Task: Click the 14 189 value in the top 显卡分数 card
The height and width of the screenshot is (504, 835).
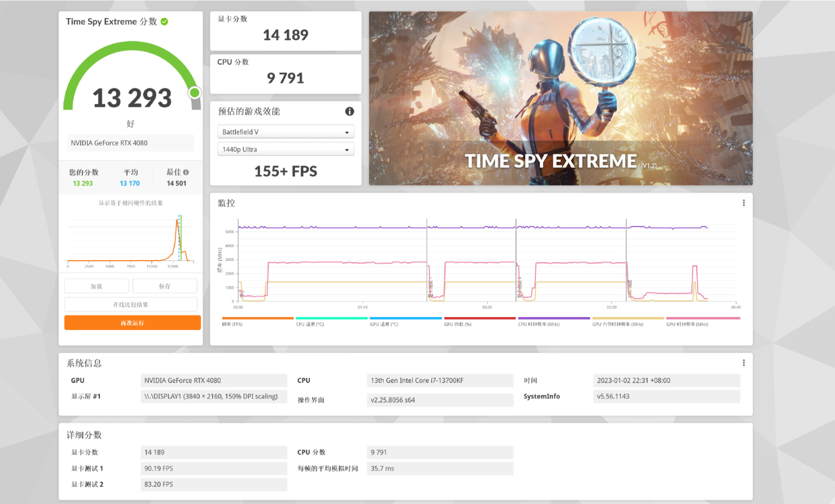Action: pyautogui.click(x=286, y=35)
